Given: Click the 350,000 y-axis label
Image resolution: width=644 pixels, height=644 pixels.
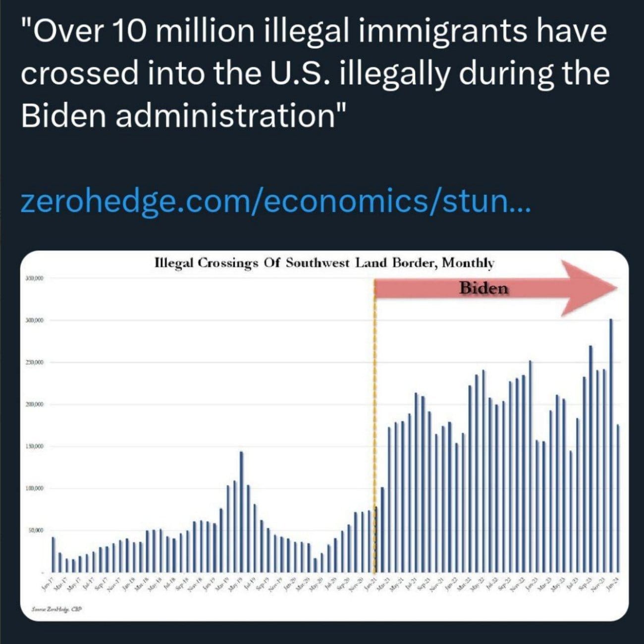Looking at the screenshot, I should point(35,278).
